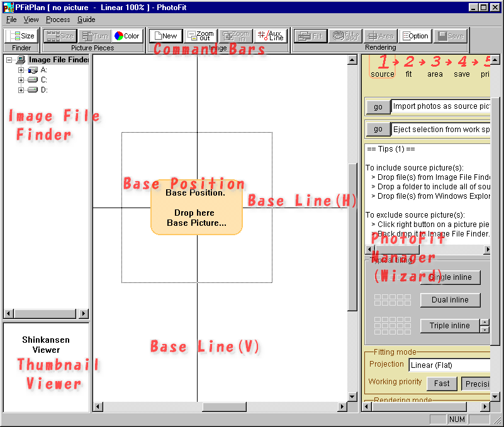Open the Color picture pieces tool
Viewport: 504px width, 427px height.
click(127, 36)
